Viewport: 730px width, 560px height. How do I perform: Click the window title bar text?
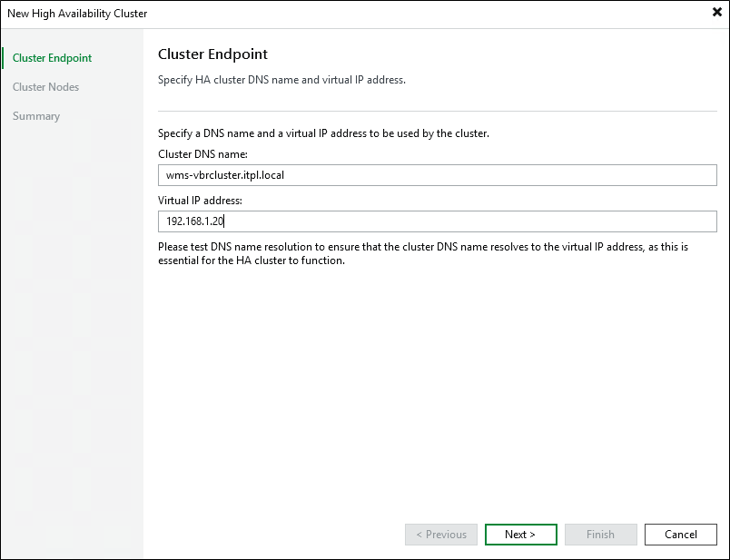point(77,14)
